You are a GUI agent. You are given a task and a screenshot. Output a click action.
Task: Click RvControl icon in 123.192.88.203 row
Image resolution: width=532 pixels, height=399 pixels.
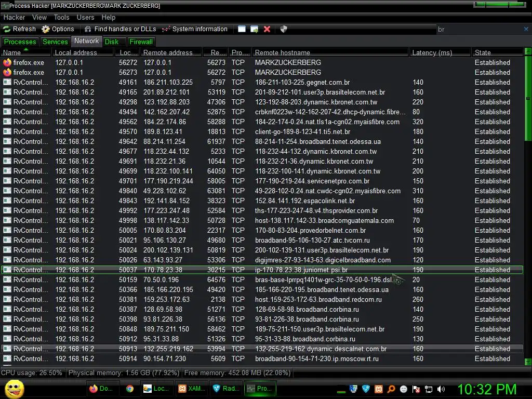[x=7, y=102]
